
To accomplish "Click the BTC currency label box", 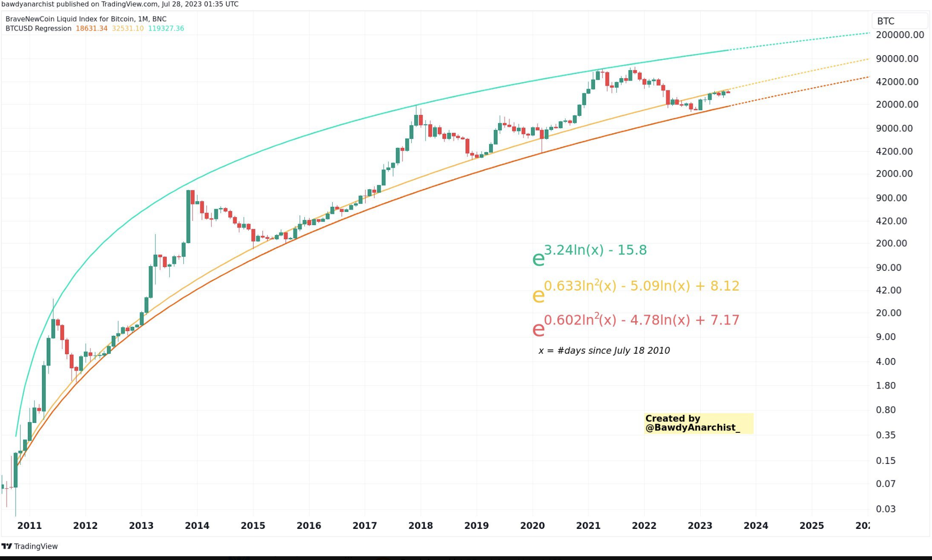I will click(899, 21).
